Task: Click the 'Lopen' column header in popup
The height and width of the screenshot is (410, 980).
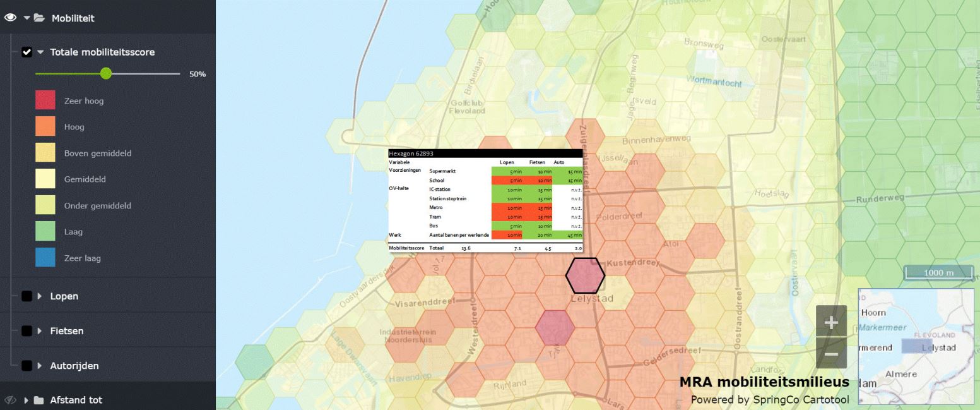Action: click(507, 162)
